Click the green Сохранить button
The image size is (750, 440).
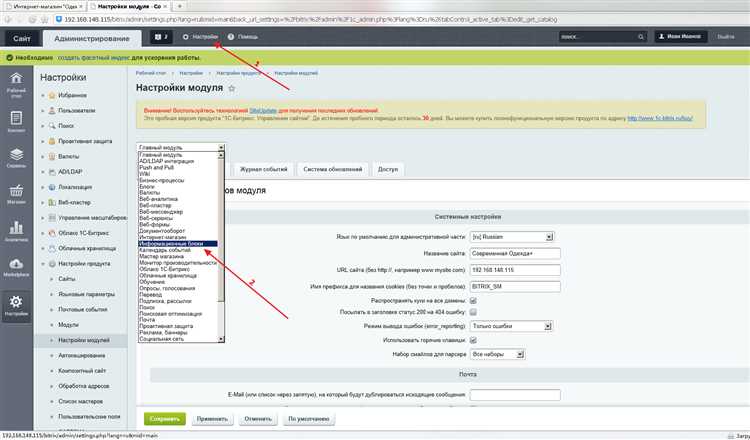pyautogui.click(x=165, y=419)
